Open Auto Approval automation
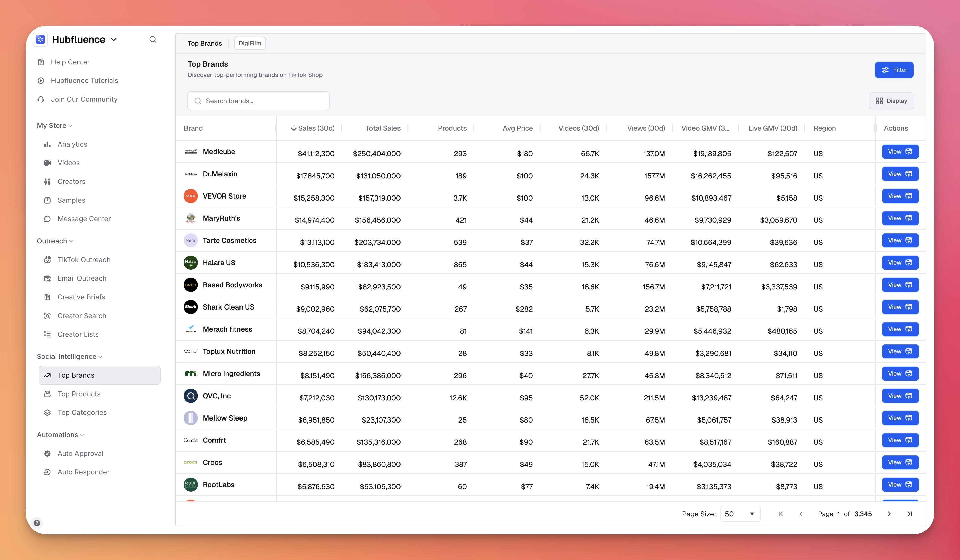The image size is (960, 560). (81, 453)
